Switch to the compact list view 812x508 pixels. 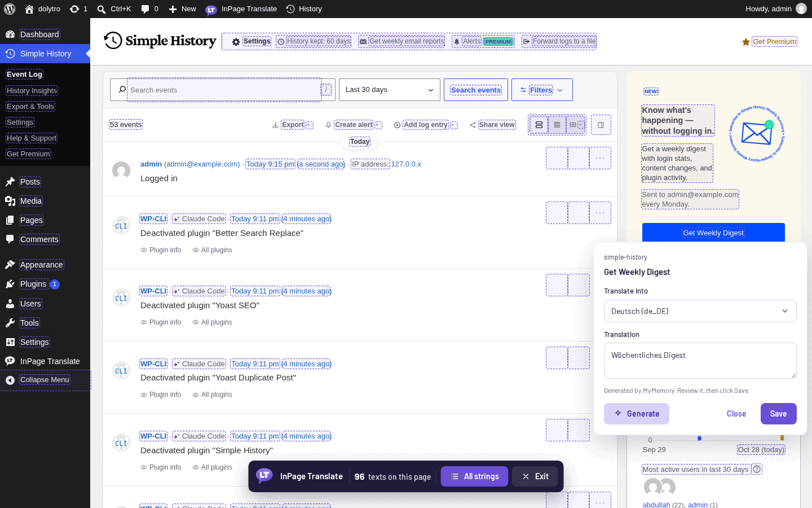pos(557,125)
